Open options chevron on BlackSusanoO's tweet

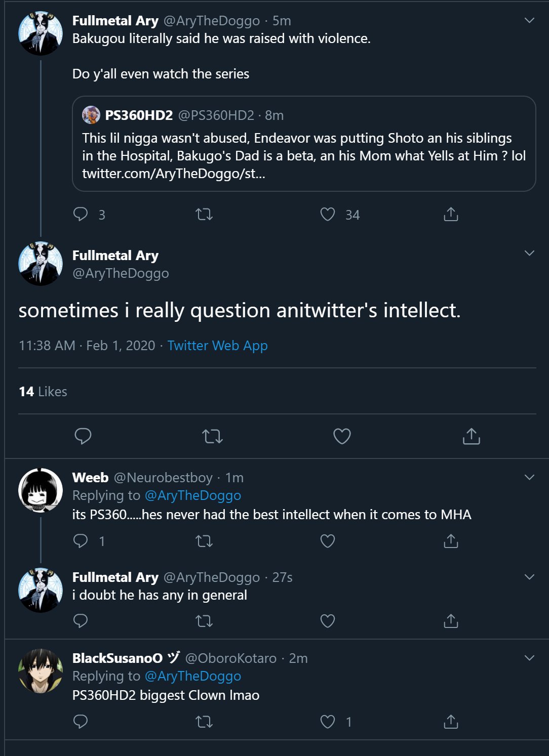point(529,658)
